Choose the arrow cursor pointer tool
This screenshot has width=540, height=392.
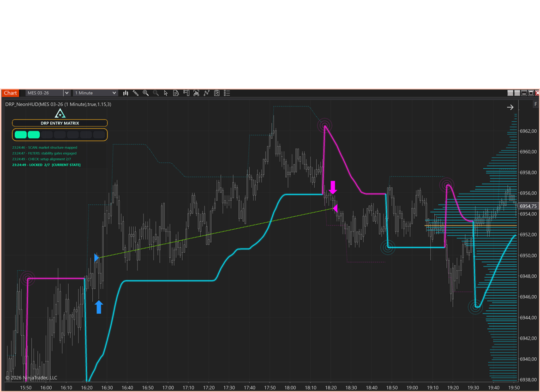(x=166, y=93)
